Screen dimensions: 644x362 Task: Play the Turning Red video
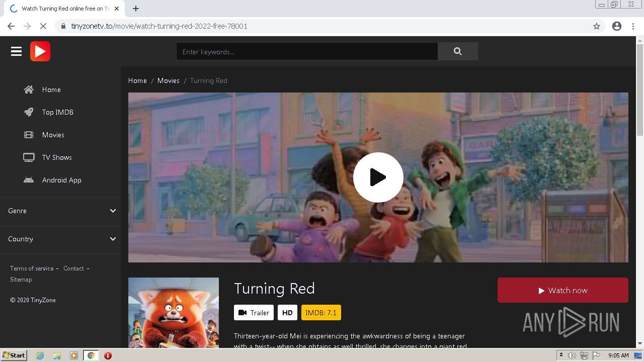coord(378,177)
